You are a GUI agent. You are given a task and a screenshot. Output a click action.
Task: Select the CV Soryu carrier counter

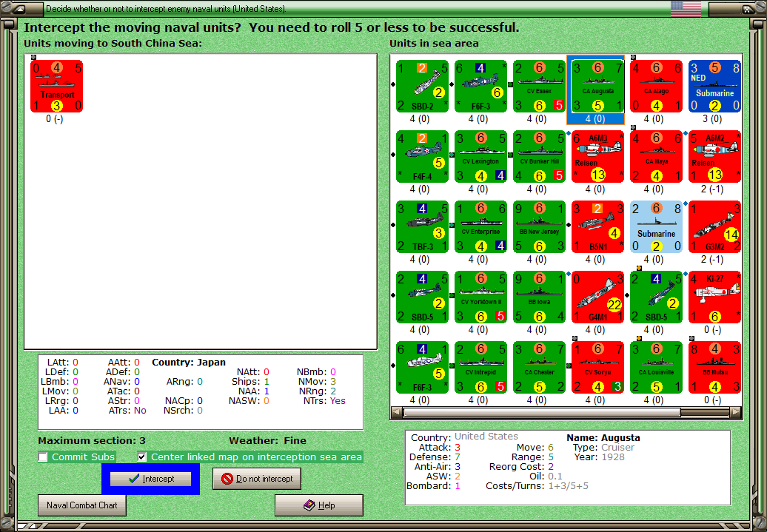pyautogui.click(x=597, y=368)
